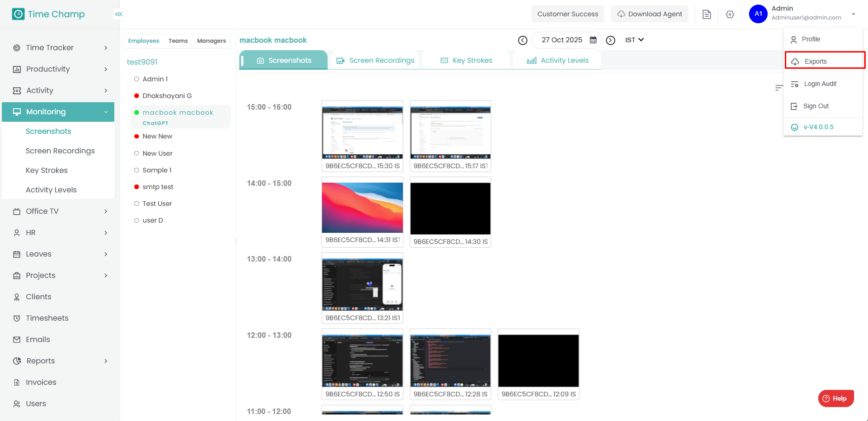The height and width of the screenshot is (421, 868).
Task: Switch to the Key Strokes tab
Action: point(466,60)
